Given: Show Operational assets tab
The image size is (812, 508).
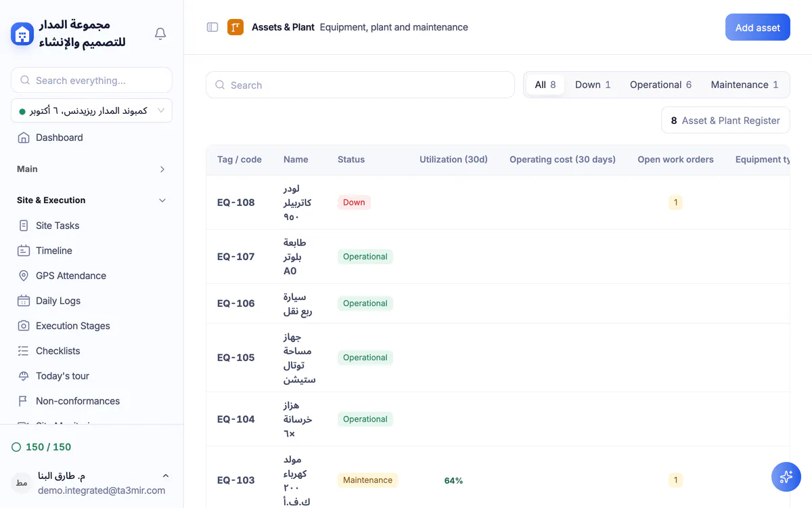Looking at the screenshot, I should pos(660,85).
